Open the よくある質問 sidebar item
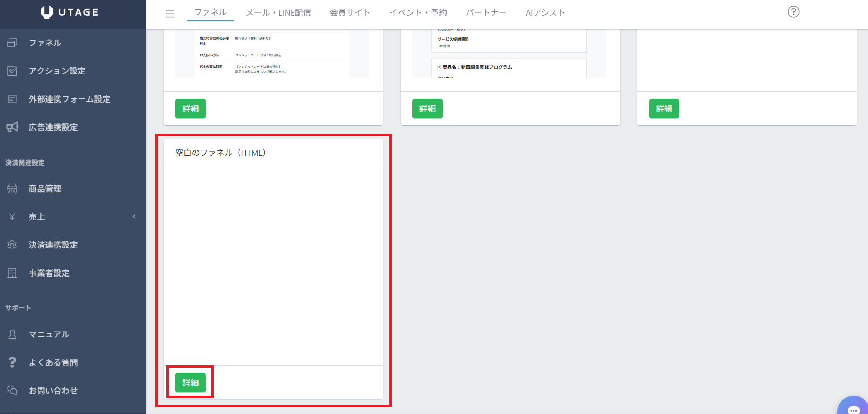Screen dimensions: 868x414 [x=53, y=362]
